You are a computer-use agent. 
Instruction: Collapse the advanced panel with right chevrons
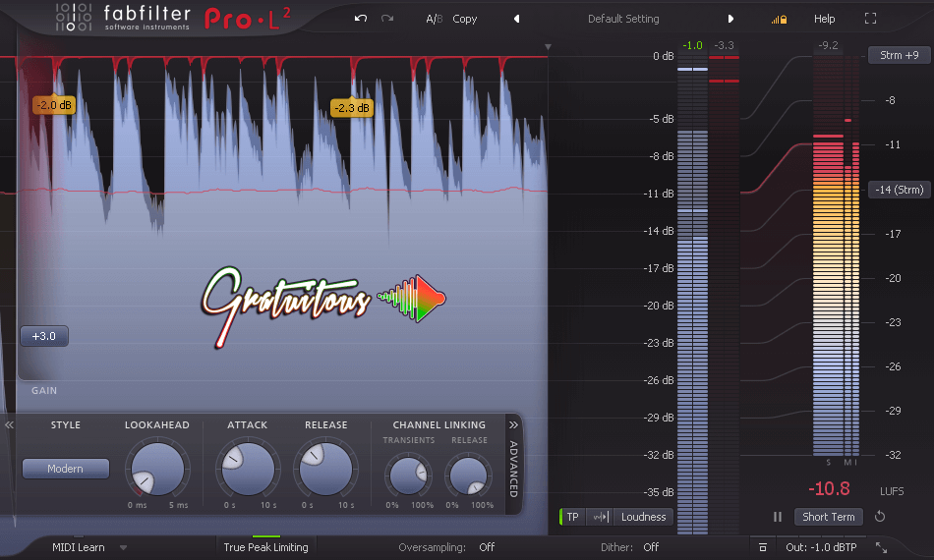tap(513, 424)
